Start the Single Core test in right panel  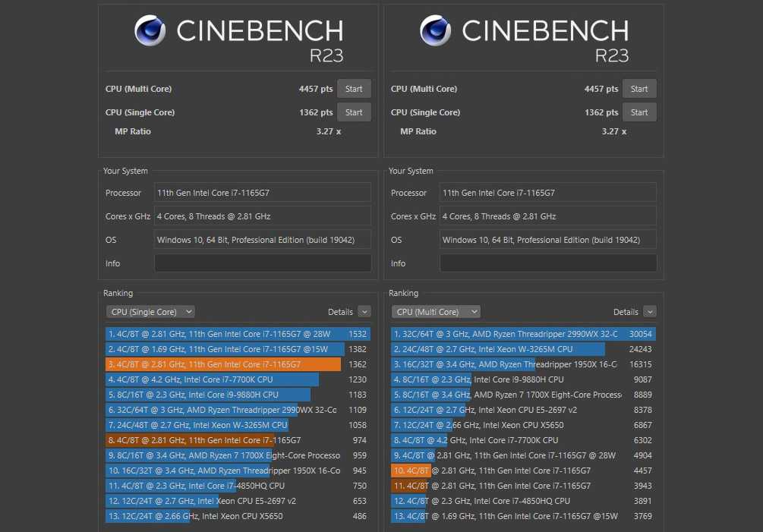pos(639,112)
